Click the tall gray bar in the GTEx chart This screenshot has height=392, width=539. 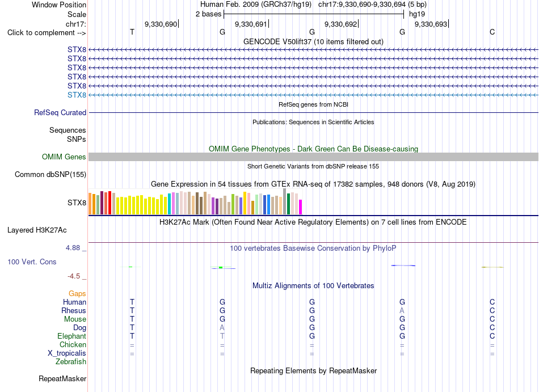point(284,201)
